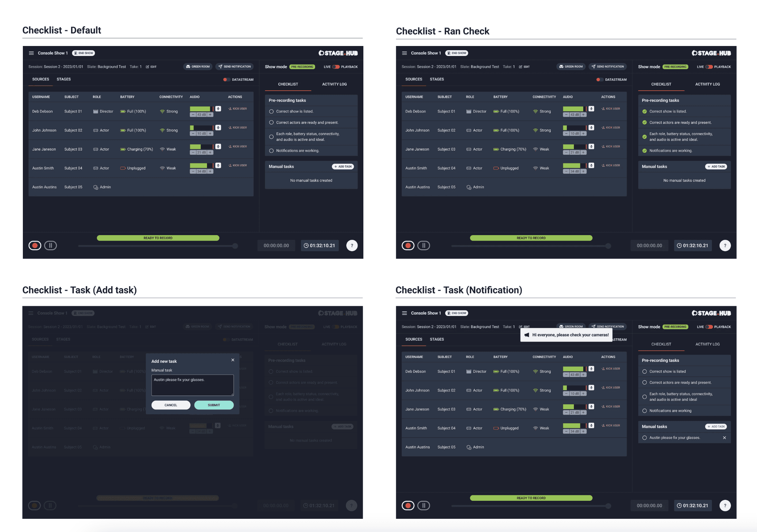Image resolution: width=757 pixels, height=532 pixels.
Task: Click Deb Debson's audio level meter in Checklist - Default
Action: click(202, 109)
